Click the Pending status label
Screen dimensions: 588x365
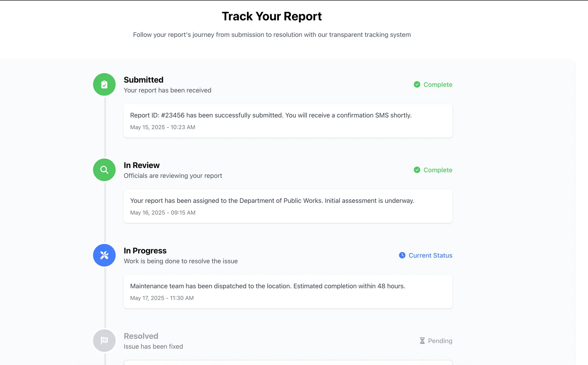[x=440, y=341]
